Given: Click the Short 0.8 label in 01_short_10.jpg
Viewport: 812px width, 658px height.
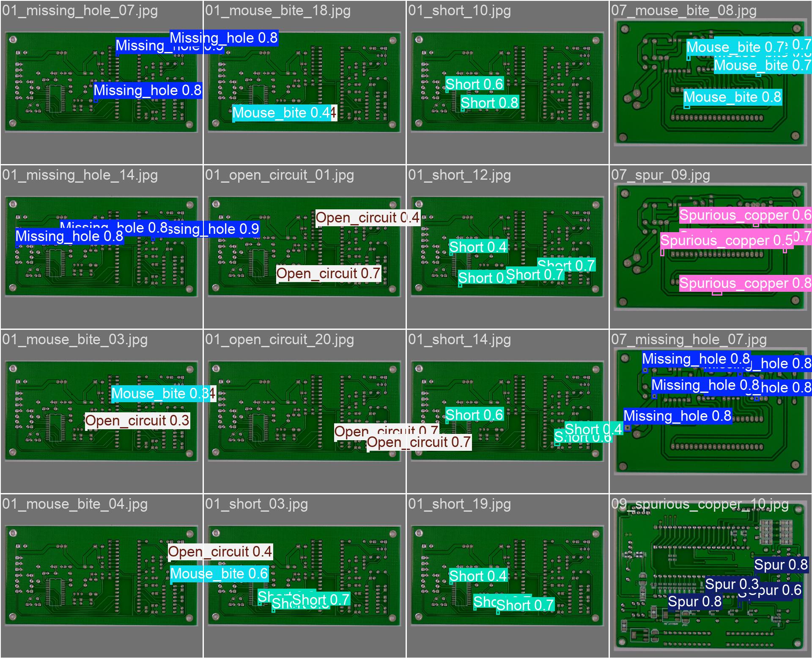Looking at the screenshot, I should [489, 103].
